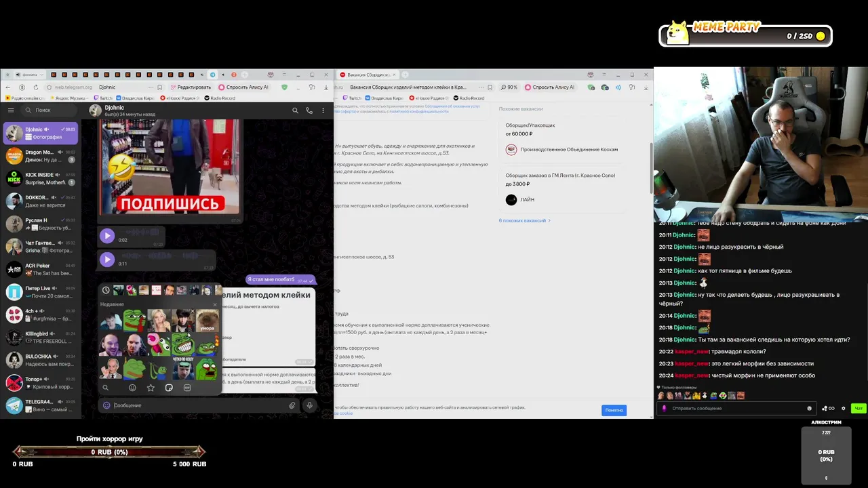Image resolution: width=868 pixels, height=488 pixels.
Task: Open the DOKKOR chat
Action: pos(41,201)
